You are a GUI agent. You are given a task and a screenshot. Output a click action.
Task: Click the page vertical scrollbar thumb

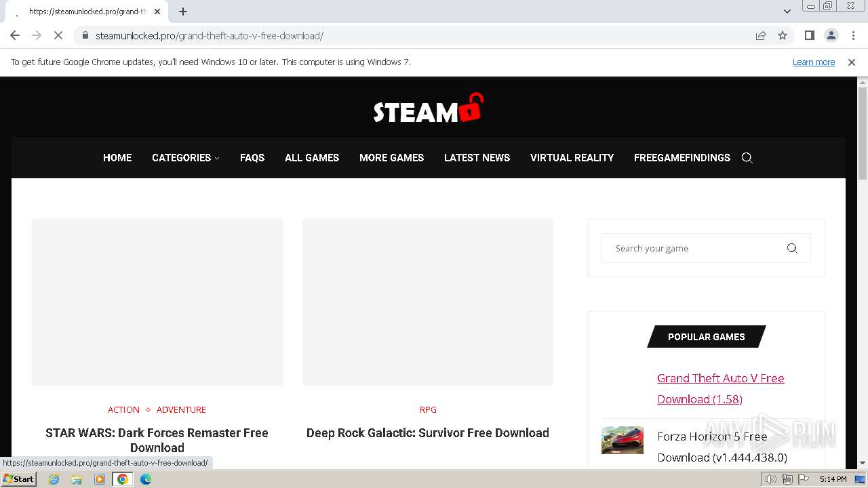click(x=863, y=134)
